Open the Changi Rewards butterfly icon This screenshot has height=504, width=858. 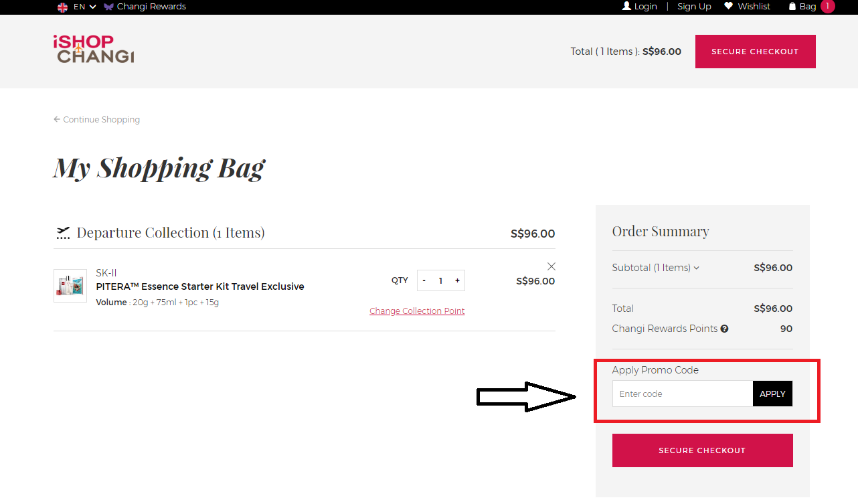(108, 7)
